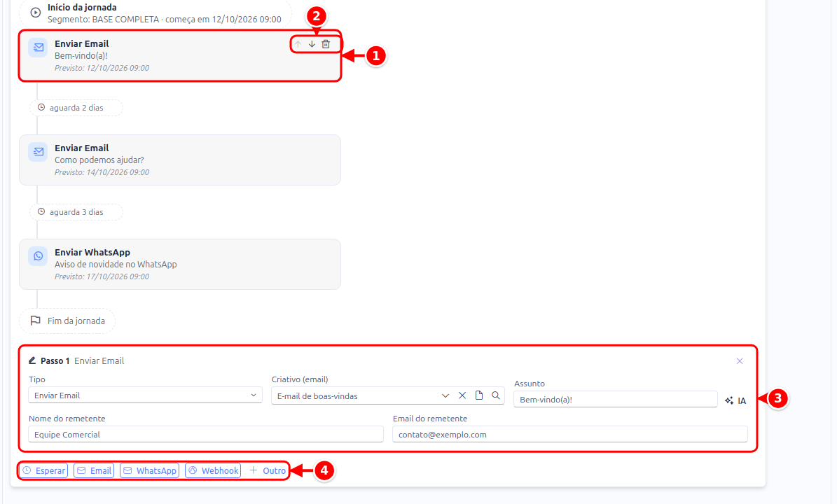Expand the Criativo (email) dropdown chevron
Image resolution: width=837 pixels, height=504 pixels.
tap(445, 395)
